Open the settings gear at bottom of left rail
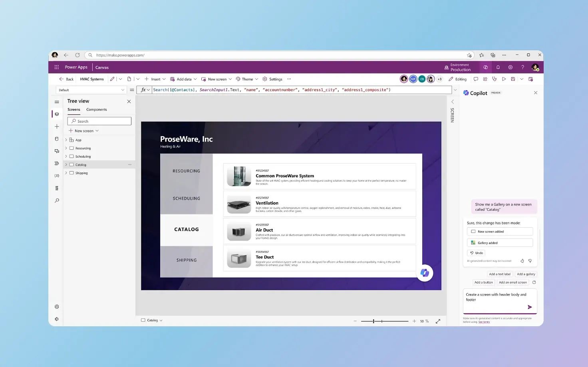The width and height of the screenshot is (588, 367). (x=57, y=307)
